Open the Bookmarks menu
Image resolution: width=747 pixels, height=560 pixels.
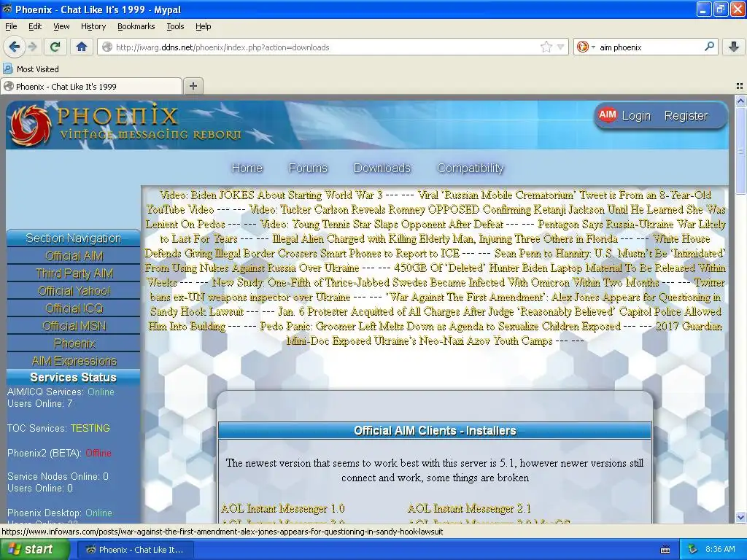[136, 26]
